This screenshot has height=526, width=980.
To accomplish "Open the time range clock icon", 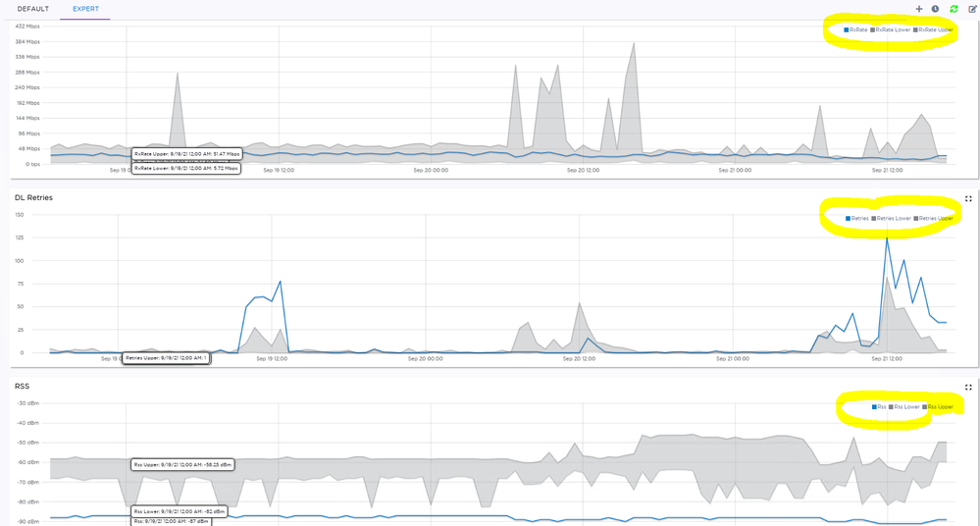I will coord(935,9).
